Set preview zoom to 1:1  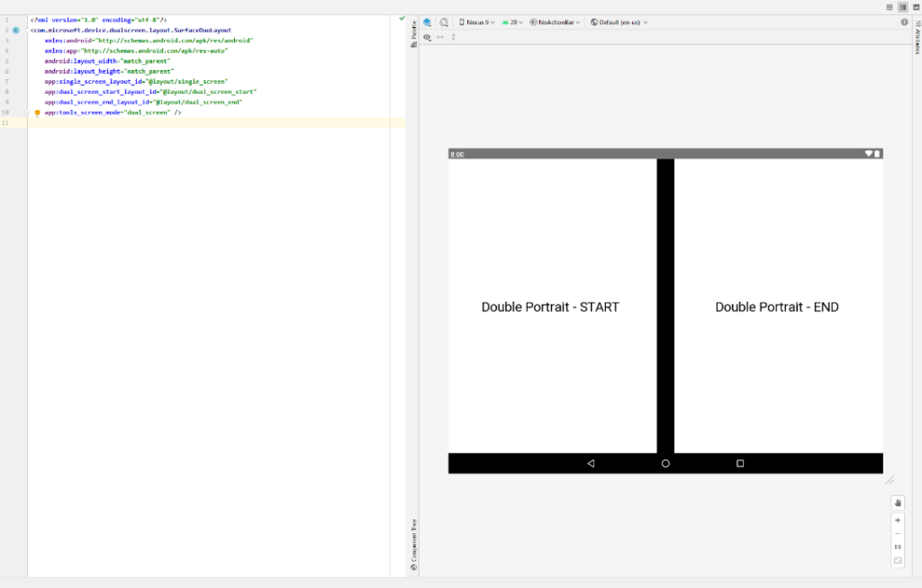(x=898, y=547)
